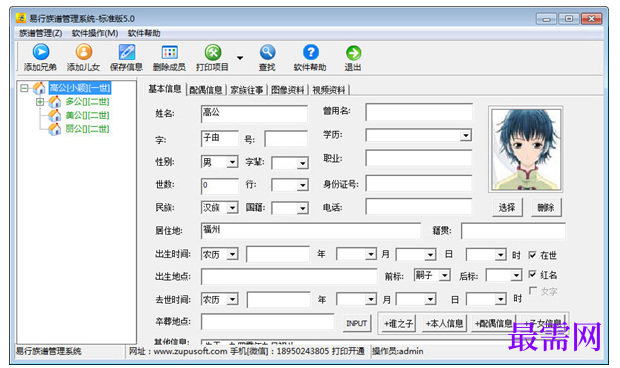Open 软件帮助 question mark icon
Viewport: 620px width, 368px height.
pyautogui.click(x=310, y=52)
